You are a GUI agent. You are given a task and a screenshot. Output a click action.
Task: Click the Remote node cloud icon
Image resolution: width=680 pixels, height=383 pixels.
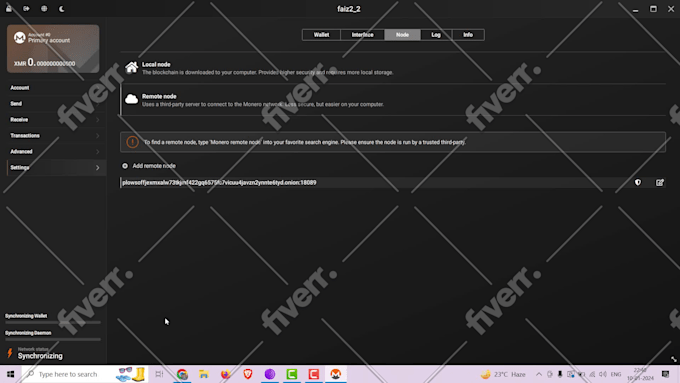coord(131,100)
